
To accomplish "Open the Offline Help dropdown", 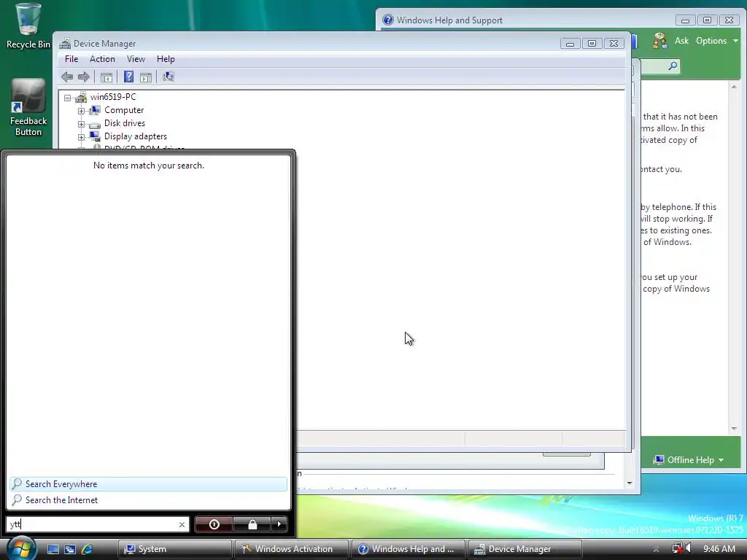I will point(689,460).
